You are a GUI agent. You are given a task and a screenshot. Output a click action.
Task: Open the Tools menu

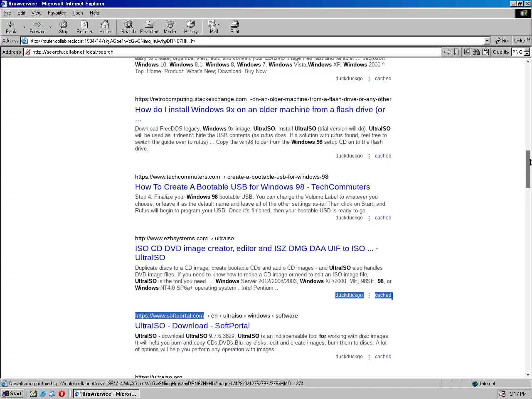click(x=78, y=13)
